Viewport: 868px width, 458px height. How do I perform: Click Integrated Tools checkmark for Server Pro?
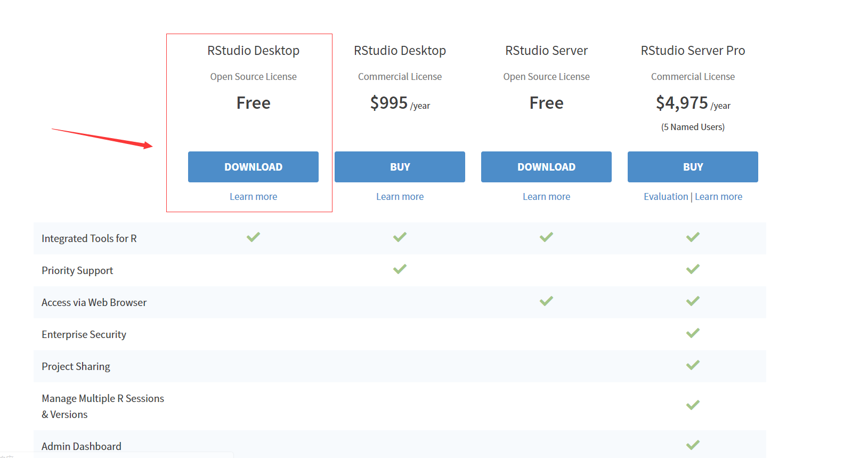693,237
